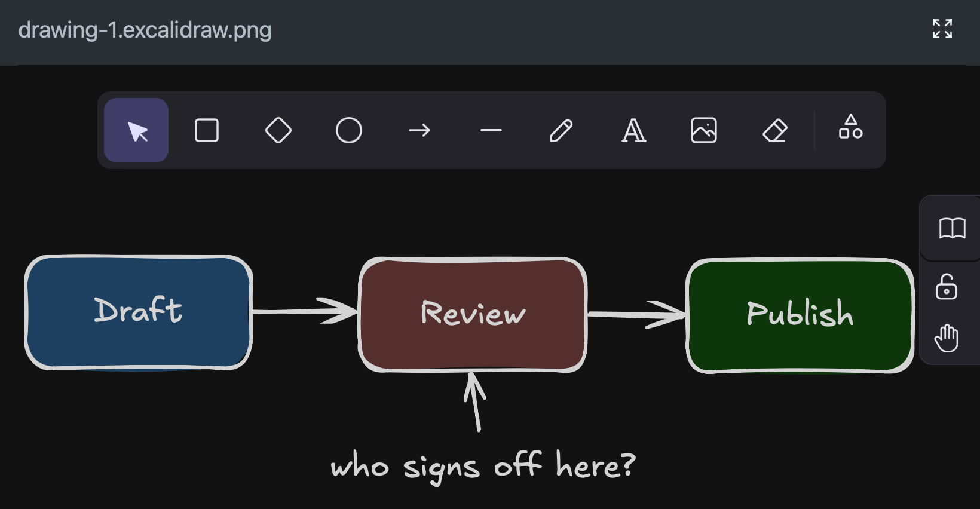The width and height of the screenshot is (980, 509).
Task: Select the Diamond shape tool
Action: (x=278, y=130)
